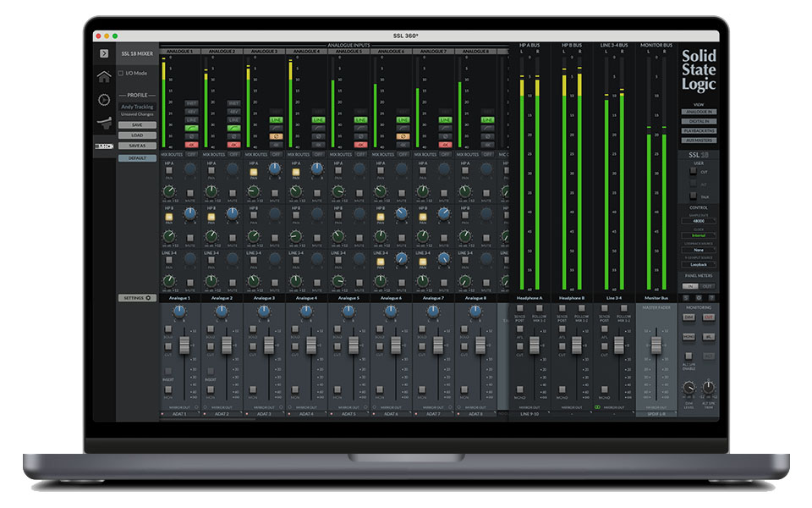Image resolution: width=812 pixels, height=508 pixels.
Task: Toggle LINE input on Analogue 4
Action: [319, 119]
